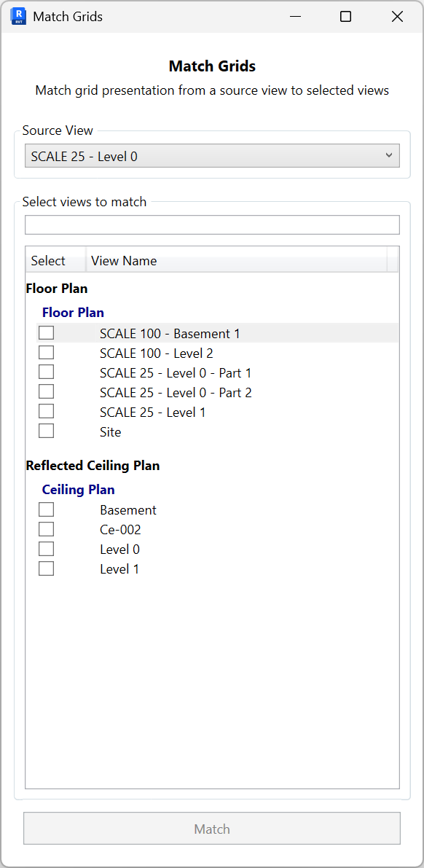Check the Site view checkbox
Screen dimensions: 424x868
(46, 430)
